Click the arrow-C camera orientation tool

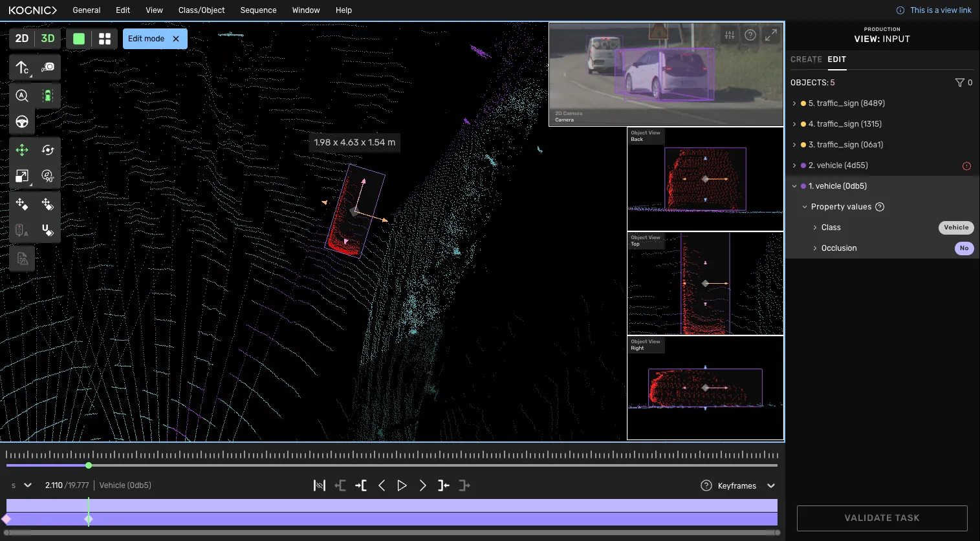click(22, 67)
